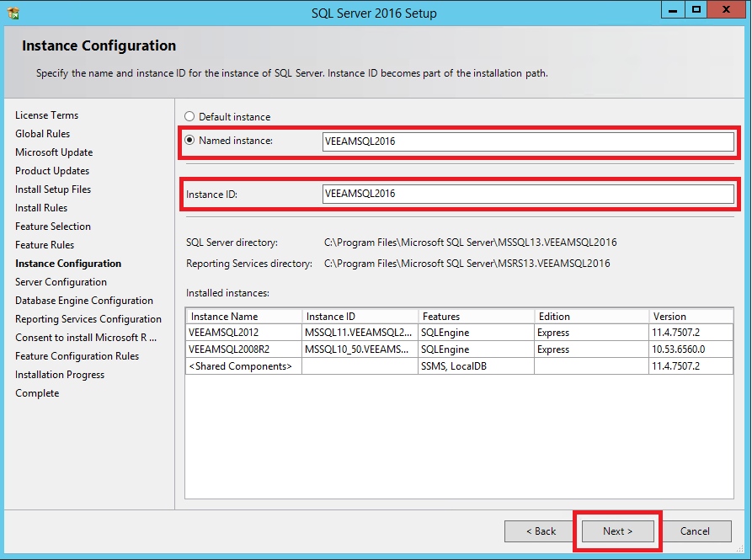
Task: Select Installation Progress step in sidebar
Action: (x=60, y=375)
